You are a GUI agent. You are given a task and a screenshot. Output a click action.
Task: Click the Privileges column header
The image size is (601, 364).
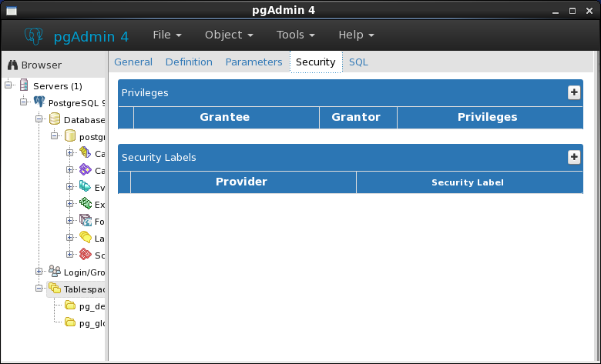point(490,117)
